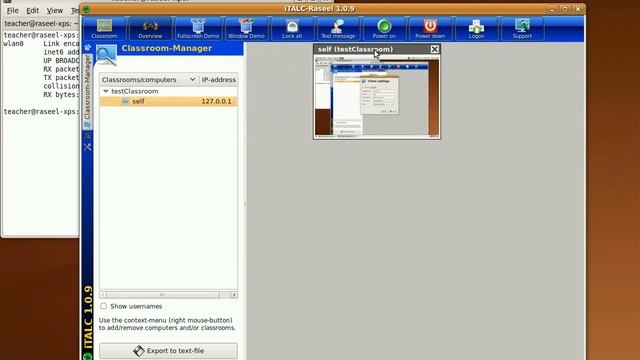Enable Show usernames checkbox
The image size is (640, 360).
pos(104,306)
